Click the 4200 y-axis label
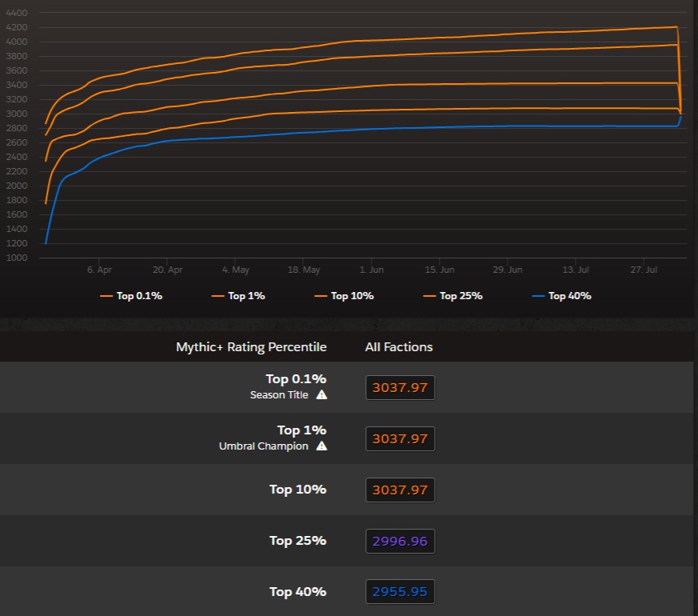The image size is (698, 616). tap(17, 27)
